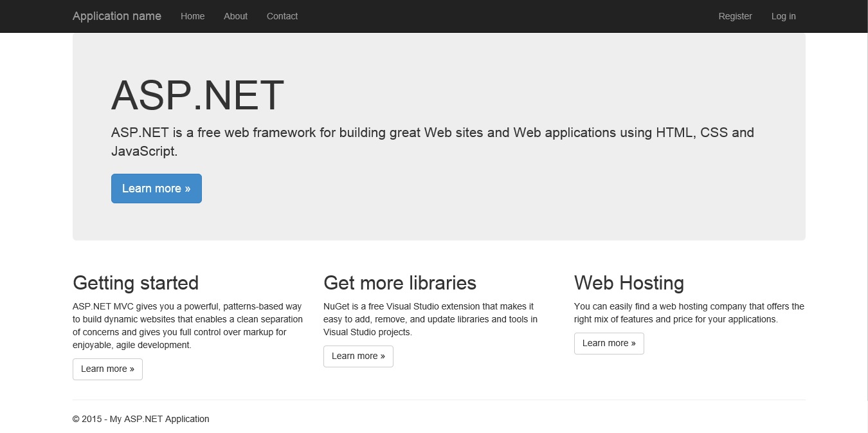
Task: Click Learn more under Getting started
Action: [107, 369]
